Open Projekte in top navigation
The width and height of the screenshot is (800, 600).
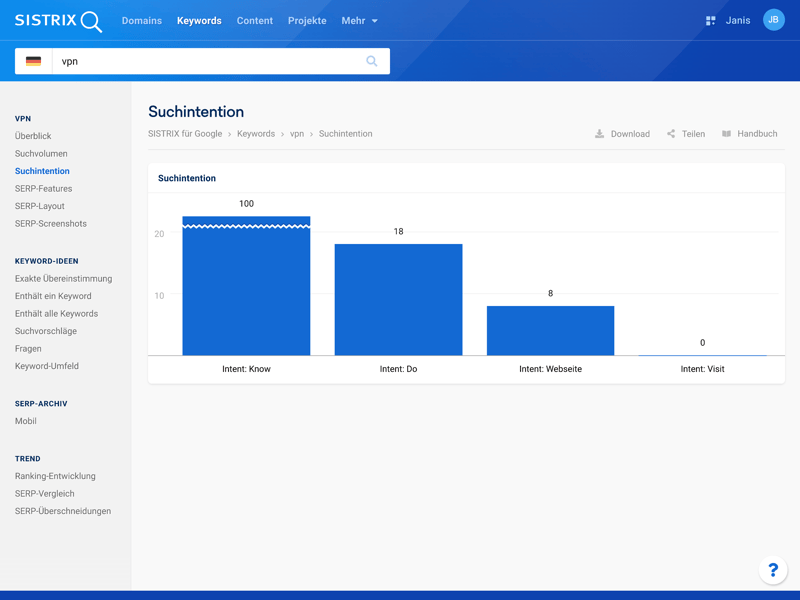pyautogui.click(x=307, y=21)
